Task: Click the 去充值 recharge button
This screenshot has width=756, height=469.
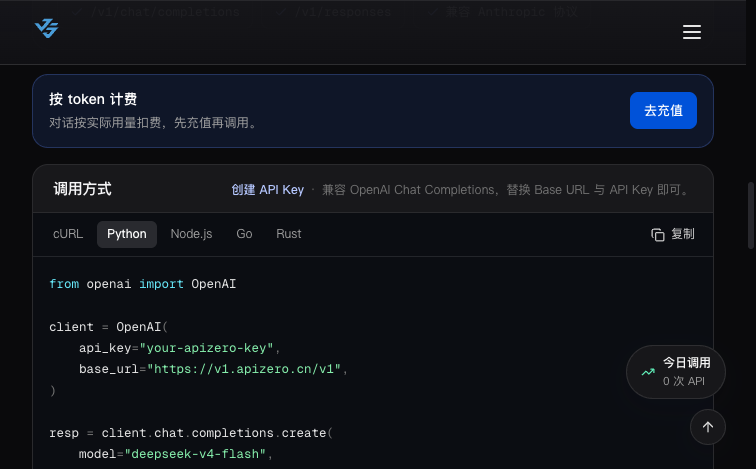Action: point(663,110)
